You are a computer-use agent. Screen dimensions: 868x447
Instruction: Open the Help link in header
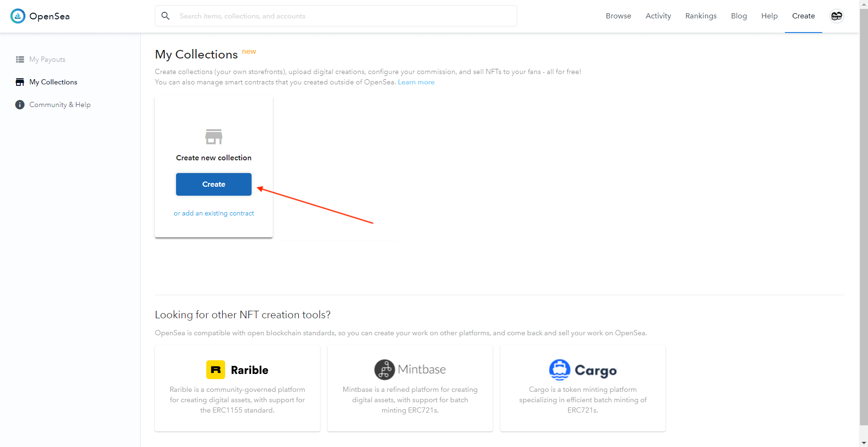tap(769, 16)
